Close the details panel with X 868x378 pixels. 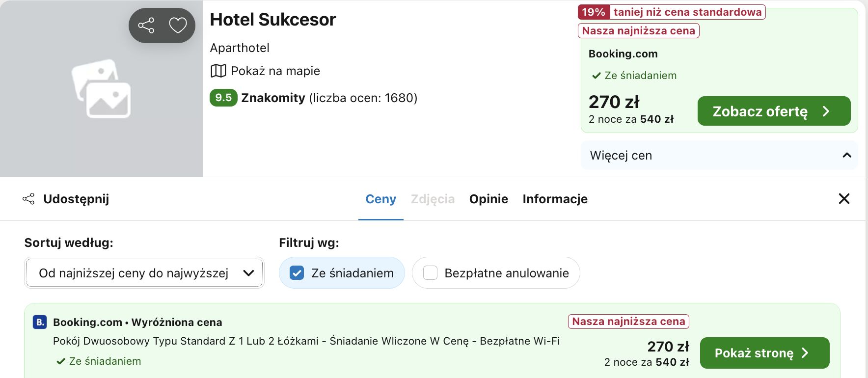pyautogui.click(x=844, y=199)
